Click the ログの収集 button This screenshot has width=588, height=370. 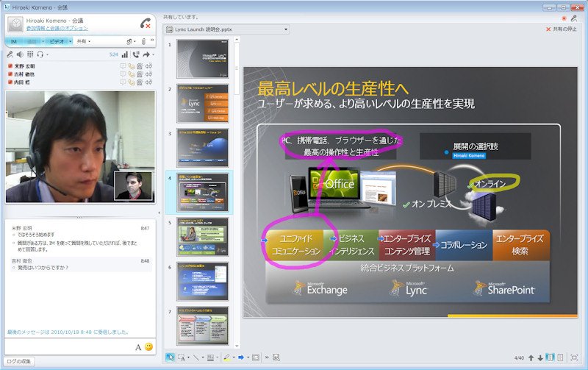point(19,361)
